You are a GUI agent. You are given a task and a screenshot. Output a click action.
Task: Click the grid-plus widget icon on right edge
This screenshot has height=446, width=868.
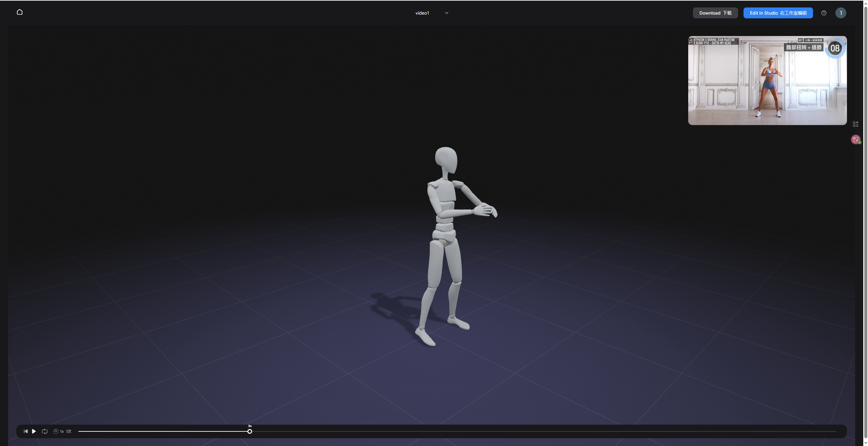point(855,124)
